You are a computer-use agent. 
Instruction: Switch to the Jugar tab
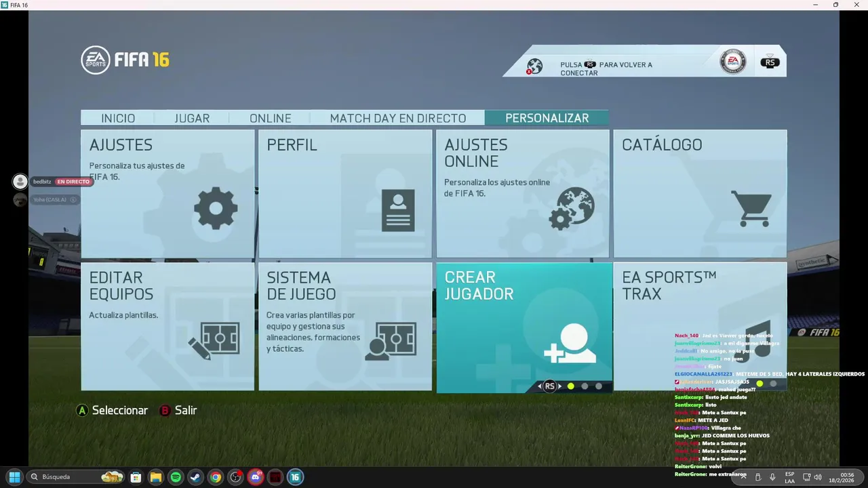pyautogui.click(x=192, y=118)
